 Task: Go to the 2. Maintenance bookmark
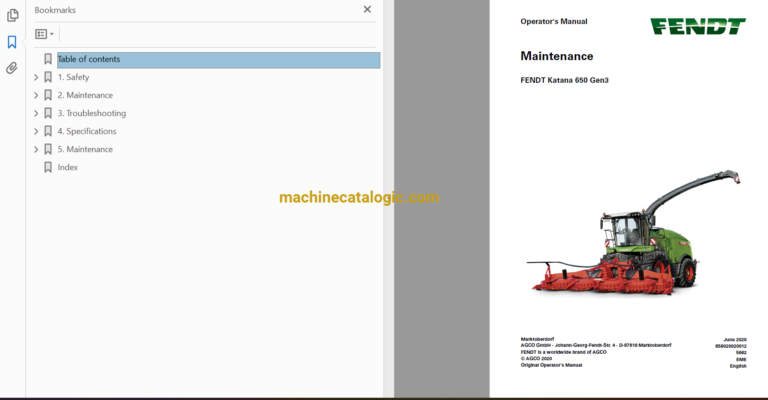[85, 95]
